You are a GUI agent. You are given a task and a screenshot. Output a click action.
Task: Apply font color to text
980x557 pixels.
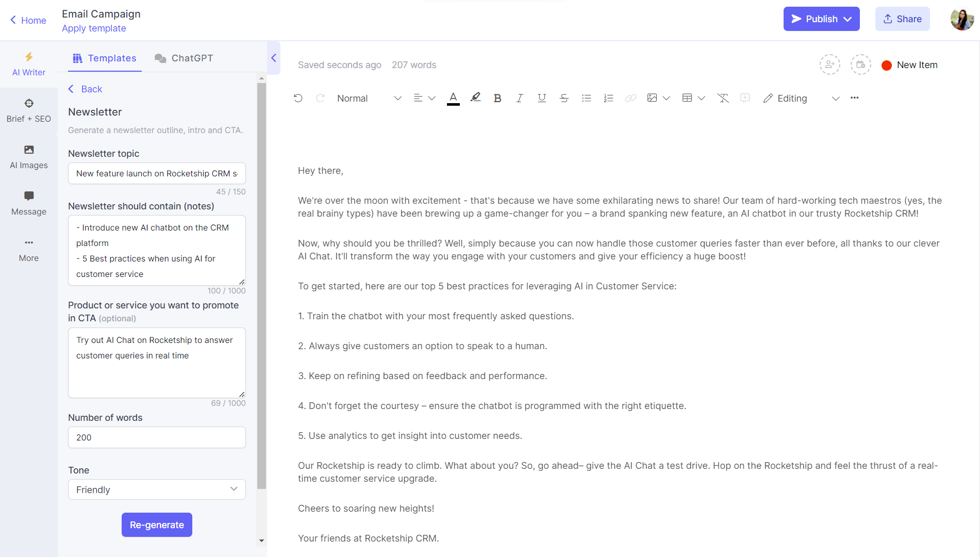click(x=453, y=98)
